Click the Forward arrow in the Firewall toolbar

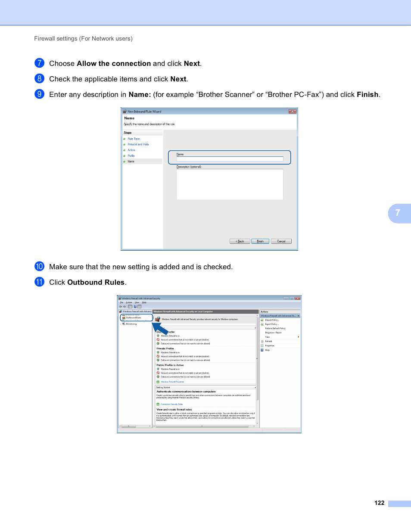(x=125, y=307)
